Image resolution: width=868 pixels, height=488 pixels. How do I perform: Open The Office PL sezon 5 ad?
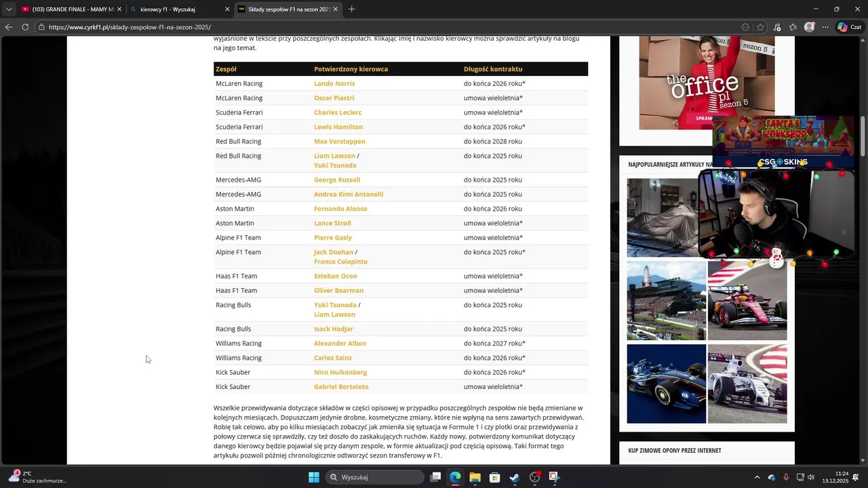tap(707, 83)
